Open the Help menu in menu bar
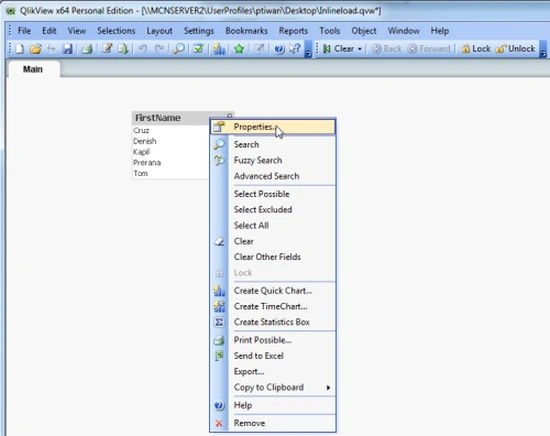 point(440,31)
